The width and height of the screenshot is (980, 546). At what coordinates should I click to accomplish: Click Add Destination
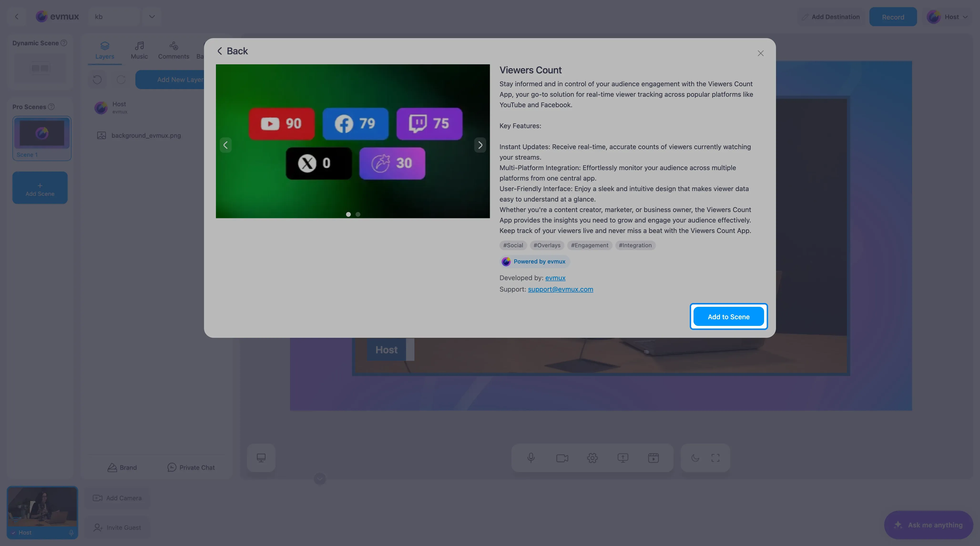tap(831, 17)
